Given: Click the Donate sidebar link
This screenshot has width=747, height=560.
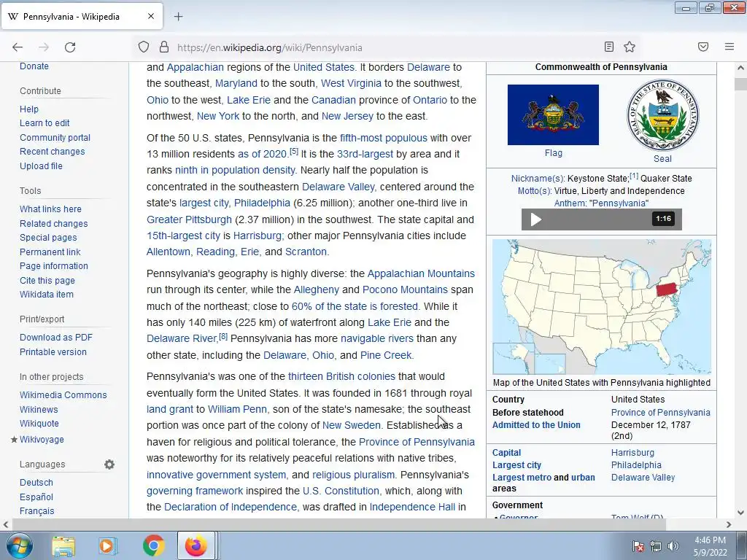Looking at the screenshot, I should click(x=34, y=66).
